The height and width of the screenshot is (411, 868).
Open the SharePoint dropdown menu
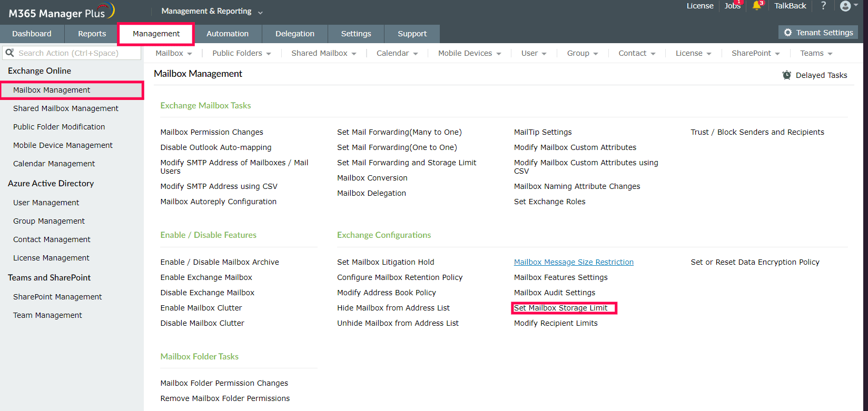pyautogui.click(x=756, y=53)
